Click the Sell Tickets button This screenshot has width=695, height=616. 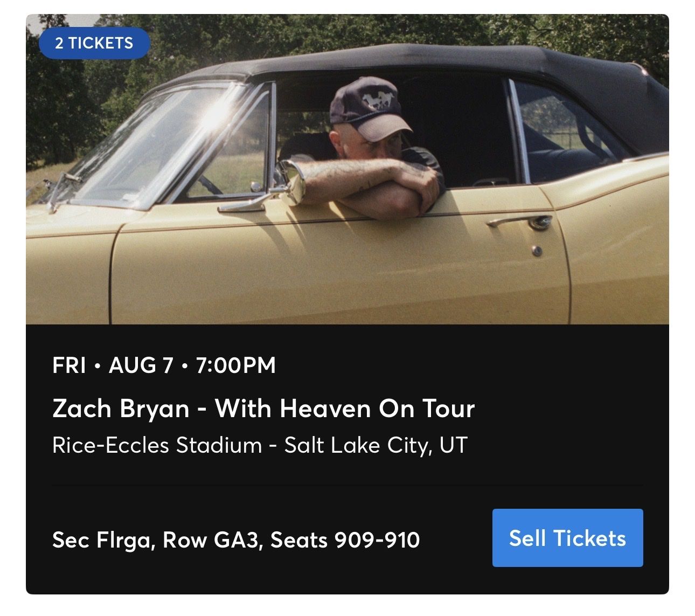pyautogui.click(x=567, y=538)
